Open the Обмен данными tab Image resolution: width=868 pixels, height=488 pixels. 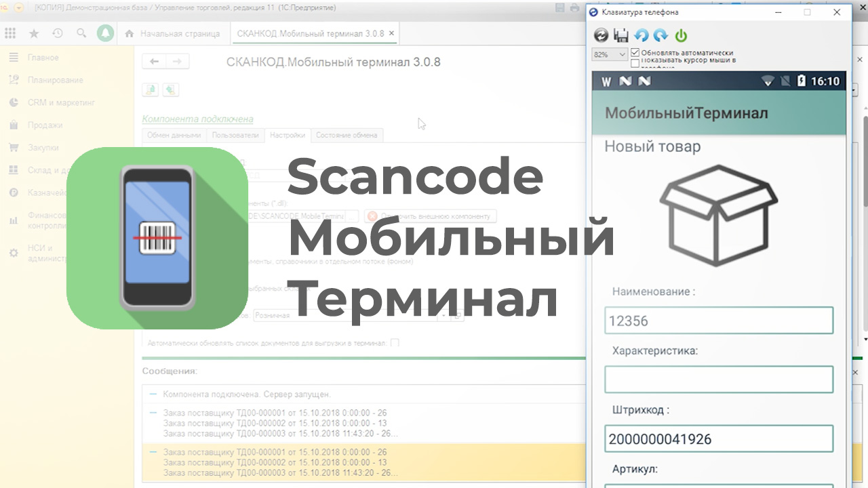(x=174, y=135)
